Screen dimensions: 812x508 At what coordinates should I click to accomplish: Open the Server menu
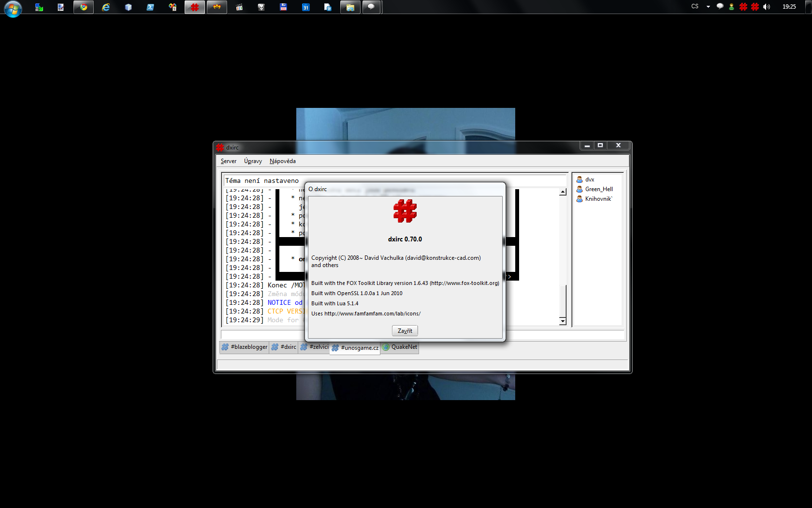coord(229,161)
